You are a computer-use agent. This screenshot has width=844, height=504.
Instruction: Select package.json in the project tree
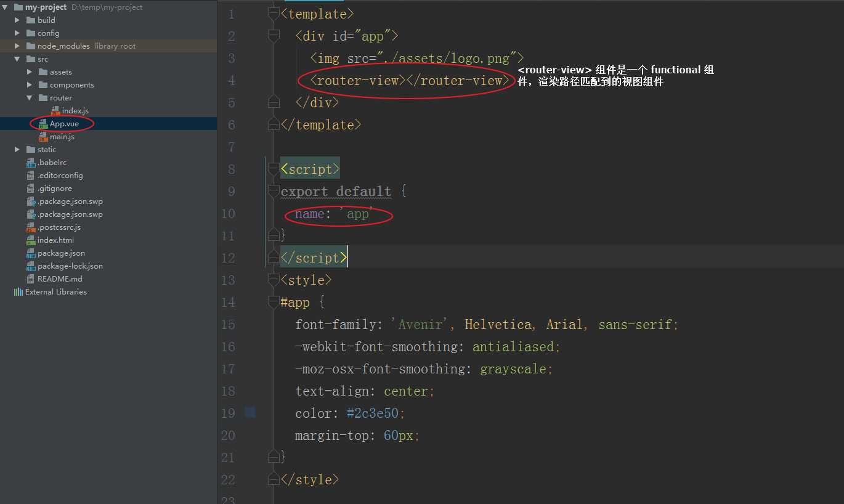[x=62, y=253]
